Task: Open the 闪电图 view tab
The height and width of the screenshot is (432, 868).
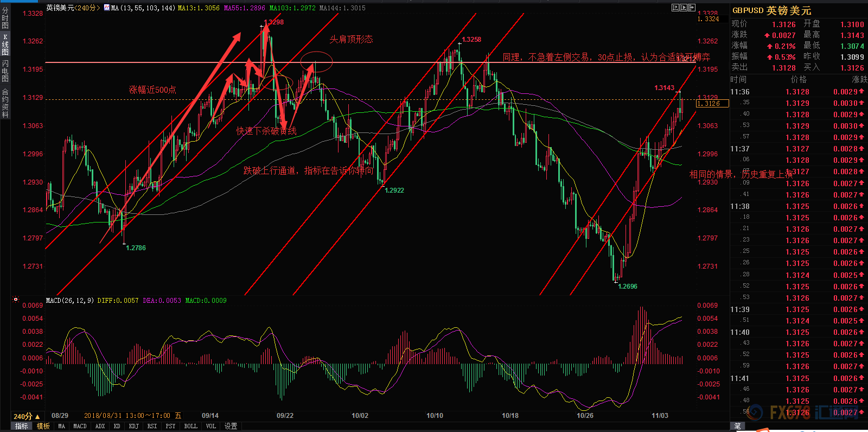Action: click(5, 71)
